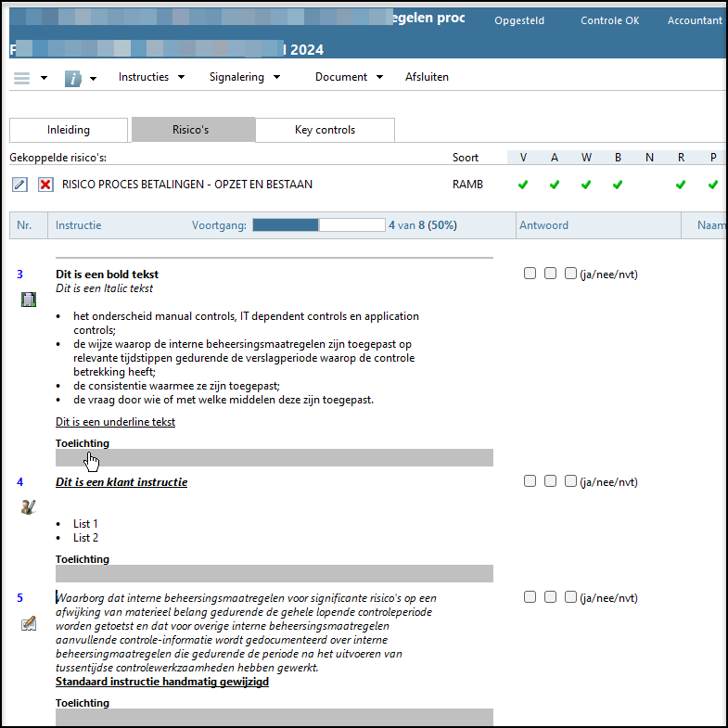Click the Afsluiten button

[427, 77]
